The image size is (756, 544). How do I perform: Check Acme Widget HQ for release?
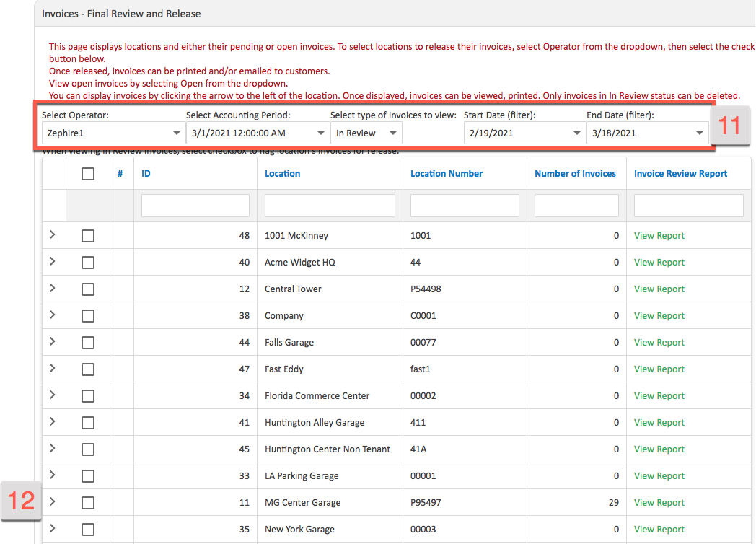88,262
